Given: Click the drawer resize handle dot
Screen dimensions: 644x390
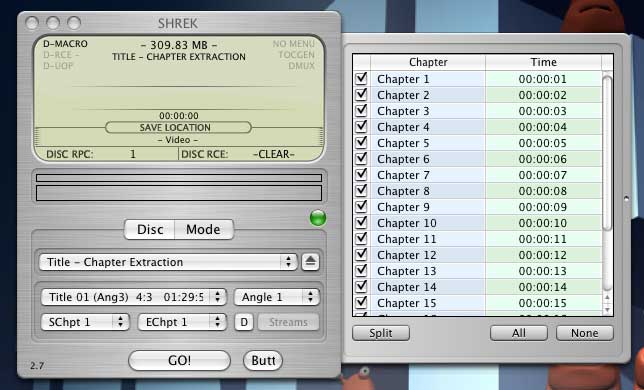Looking at the screenshot, I should click(x=626, y=199).
